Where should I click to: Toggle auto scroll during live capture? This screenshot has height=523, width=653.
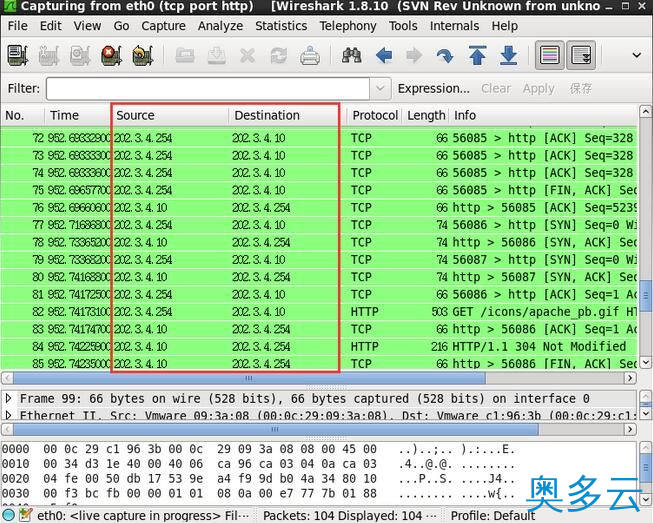581,55
